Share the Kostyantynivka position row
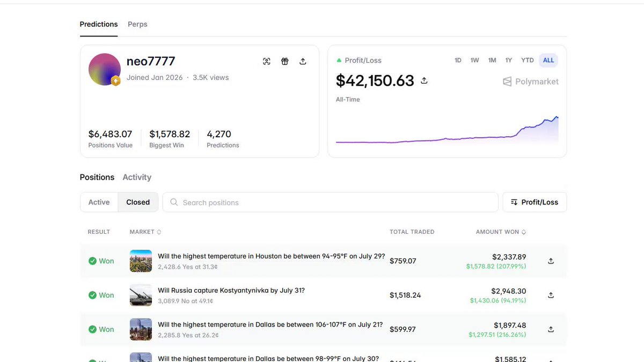The image size is (644, 362). point(551,295)
